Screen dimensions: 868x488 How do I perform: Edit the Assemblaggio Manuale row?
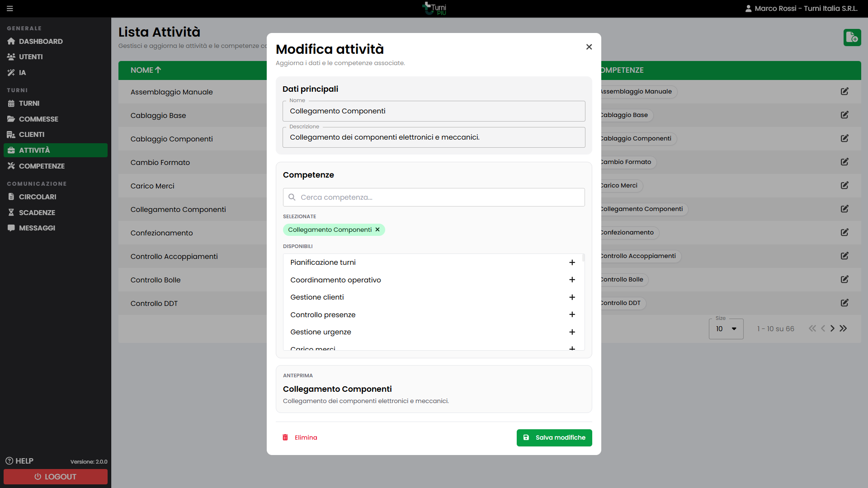click(844, 91)
